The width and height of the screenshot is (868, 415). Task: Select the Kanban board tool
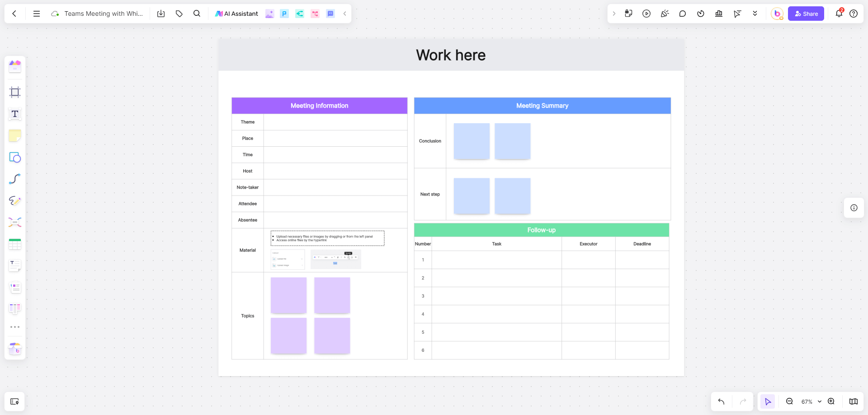pos(15,309)
